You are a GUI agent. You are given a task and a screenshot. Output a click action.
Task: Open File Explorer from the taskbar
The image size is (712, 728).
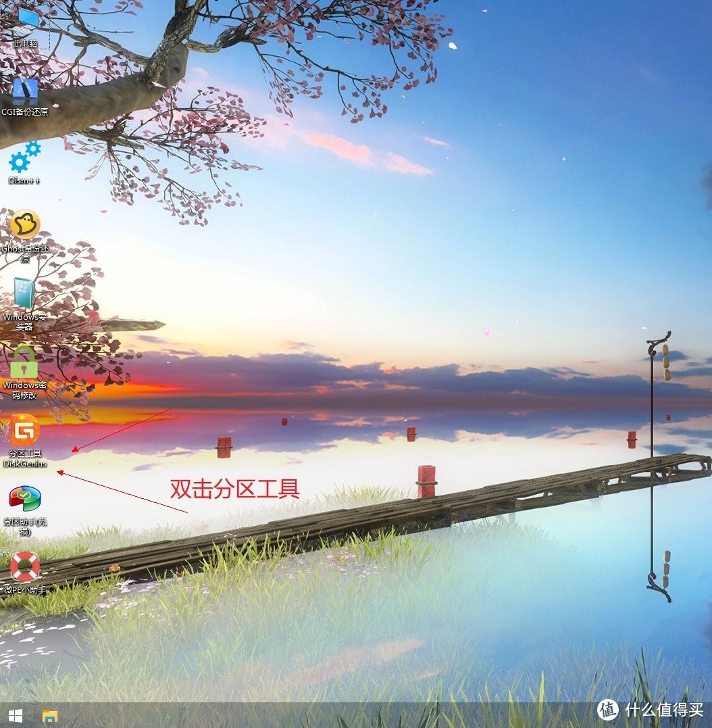point(50,716)
